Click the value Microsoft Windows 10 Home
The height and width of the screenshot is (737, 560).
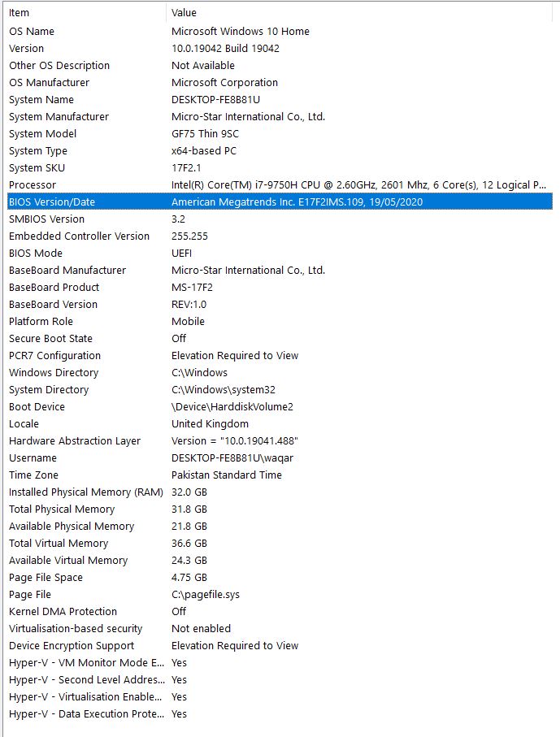[241, 32]
